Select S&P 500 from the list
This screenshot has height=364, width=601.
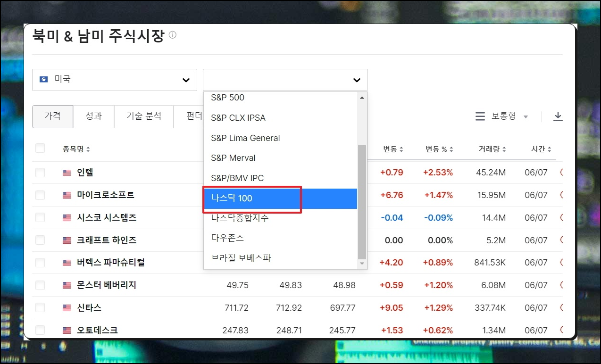point(280,98)
